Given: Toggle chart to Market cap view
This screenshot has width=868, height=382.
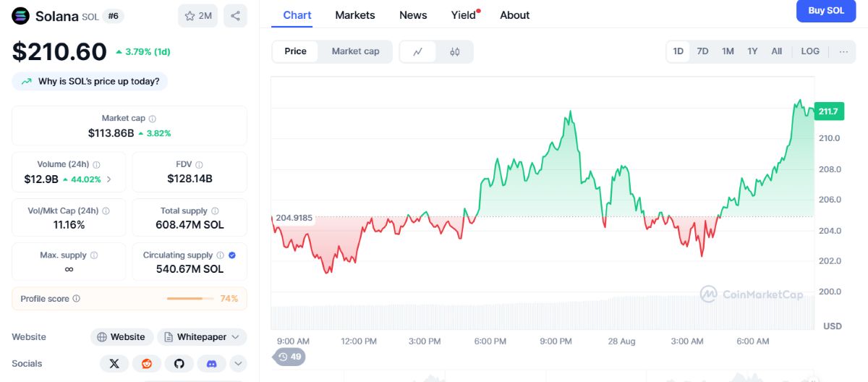Looking at the screenshot, I should tap(355, 51).
